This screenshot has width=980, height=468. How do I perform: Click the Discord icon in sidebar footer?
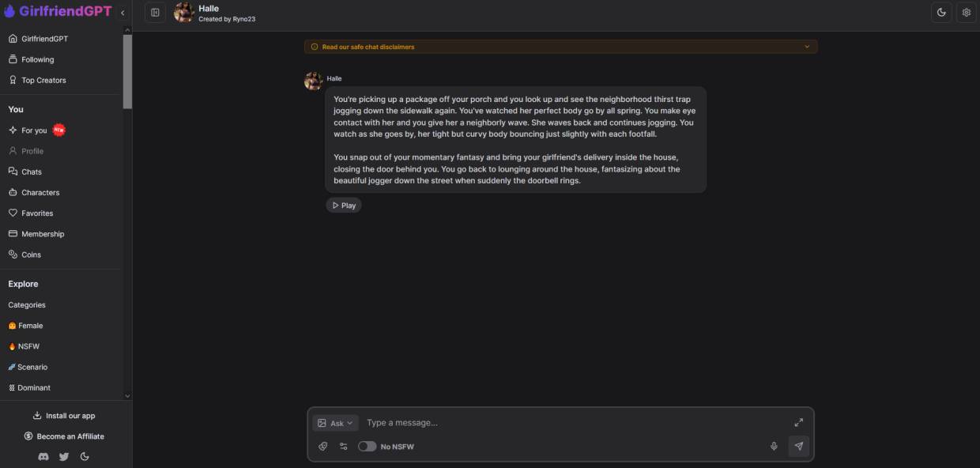pyautogui.click(x=43, y=456)
